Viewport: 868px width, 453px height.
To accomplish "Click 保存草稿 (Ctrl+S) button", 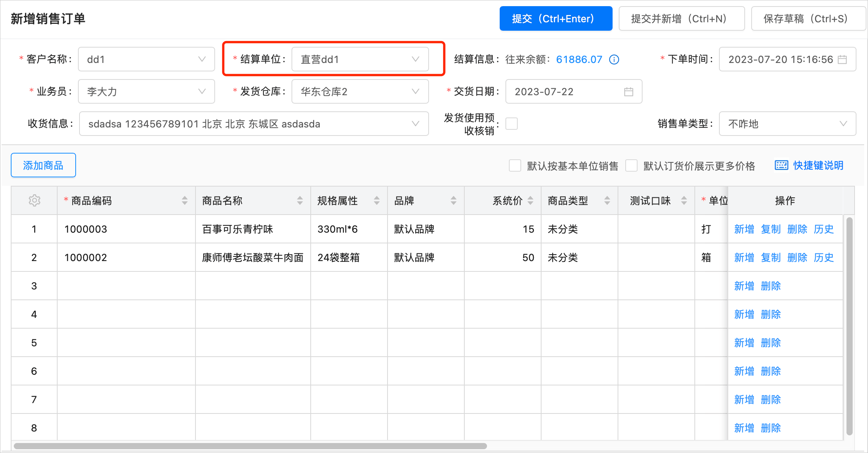I will [808, 18].
